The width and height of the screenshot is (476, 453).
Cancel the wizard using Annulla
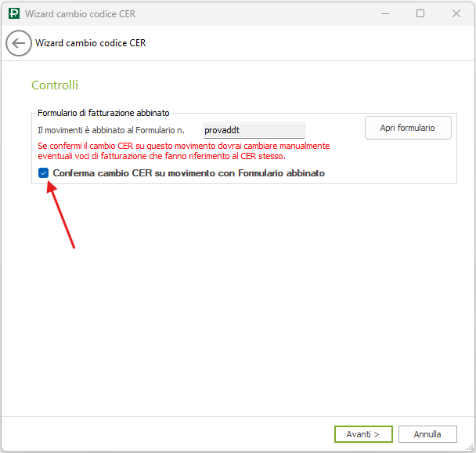click(x=427, y=434)
